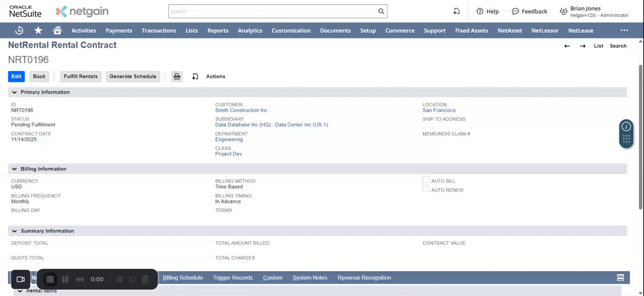
Task: Collapse the Summary Information section
Action: point(14,231)
